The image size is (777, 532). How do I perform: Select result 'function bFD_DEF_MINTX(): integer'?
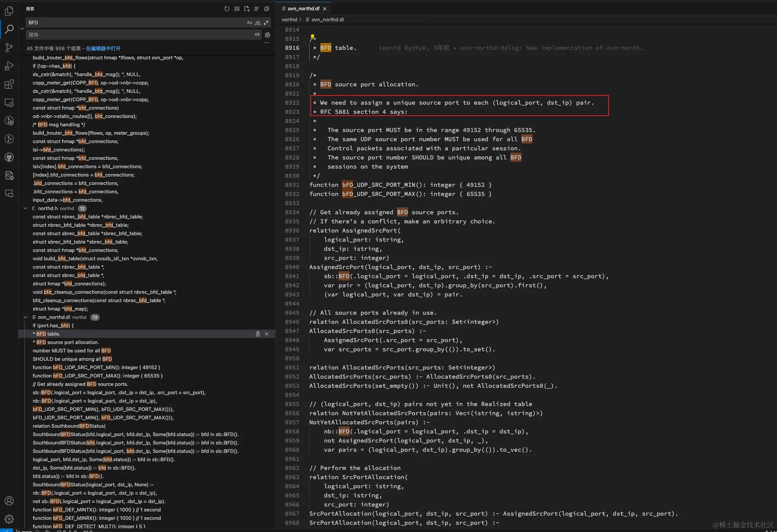(97, 510)
